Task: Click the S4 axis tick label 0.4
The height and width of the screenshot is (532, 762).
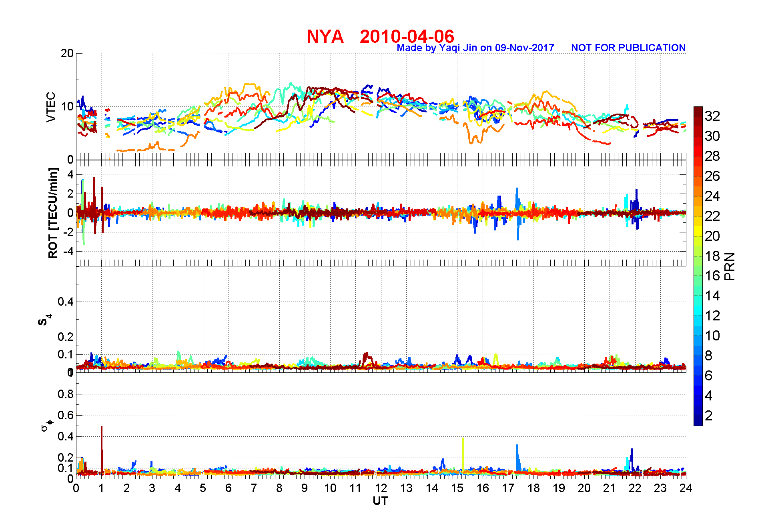Action: point(66,302)
